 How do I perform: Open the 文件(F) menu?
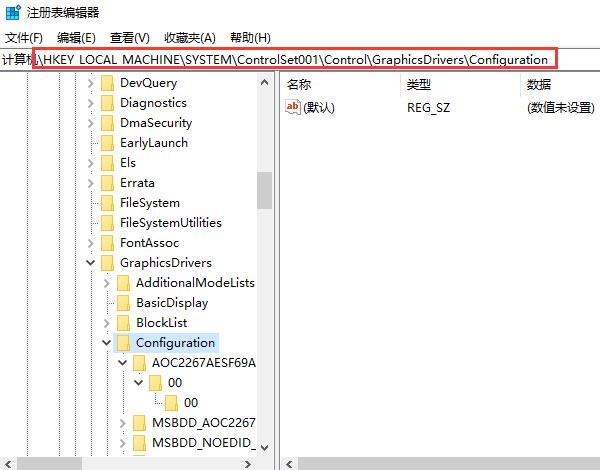click(23, 38)
